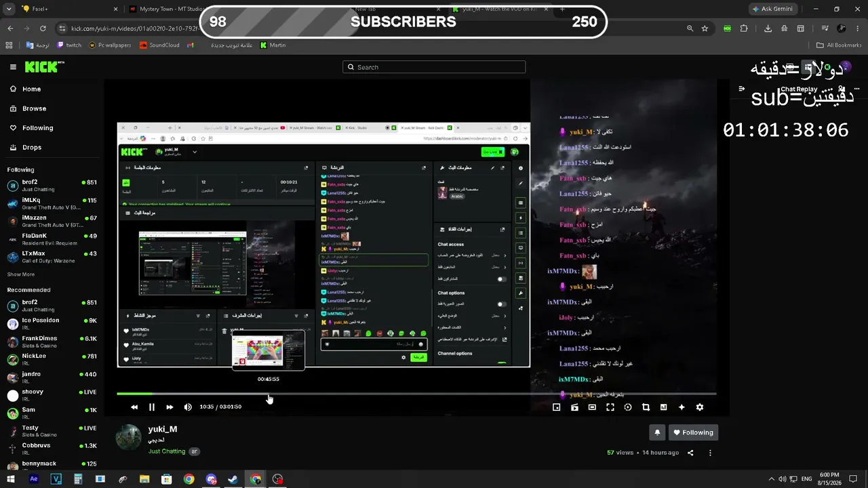Open Following in the Kick sidebar
Screen dimensions: 868x488
click(x=37, y=127)
